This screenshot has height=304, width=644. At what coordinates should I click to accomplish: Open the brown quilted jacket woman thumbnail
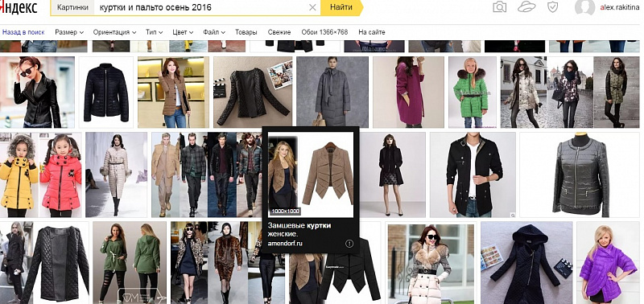pyautogui.click(x=173, y=92)
